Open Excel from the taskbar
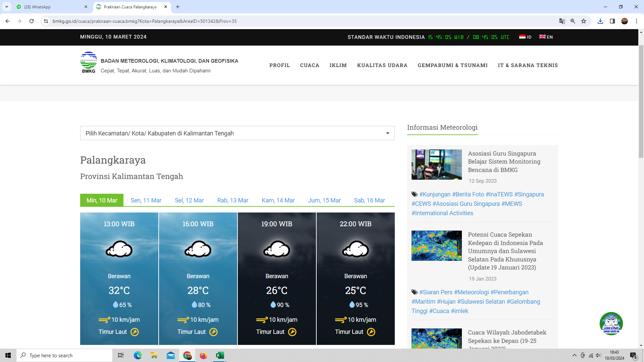Image resolution: width=644 pixels, height=362 pixels. coord(220,355)
